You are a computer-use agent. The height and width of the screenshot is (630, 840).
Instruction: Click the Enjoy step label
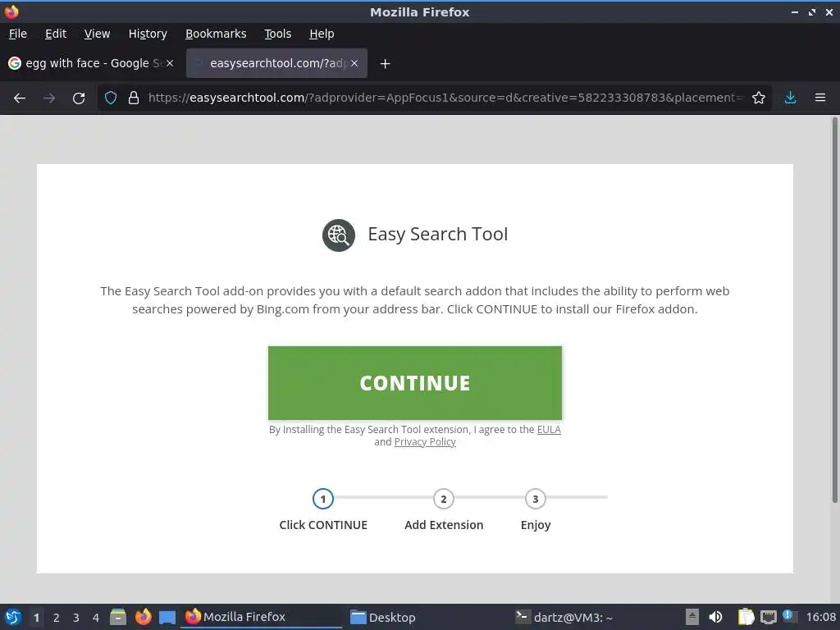point(535,526)
